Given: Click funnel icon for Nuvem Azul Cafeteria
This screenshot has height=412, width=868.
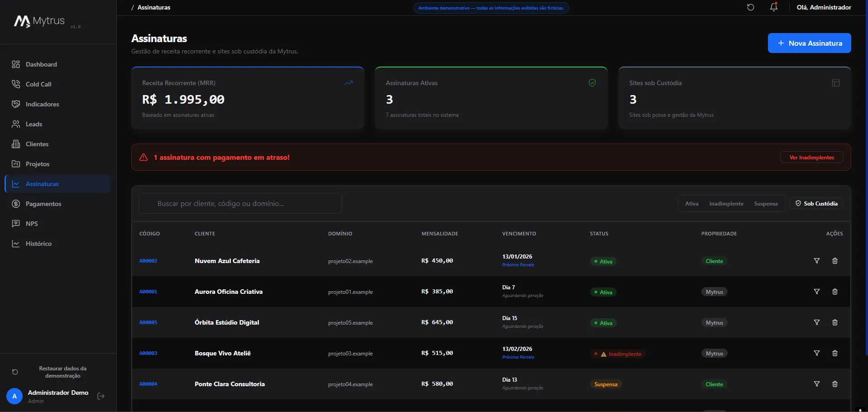Looking at the screenshot, I should point(817,261).
